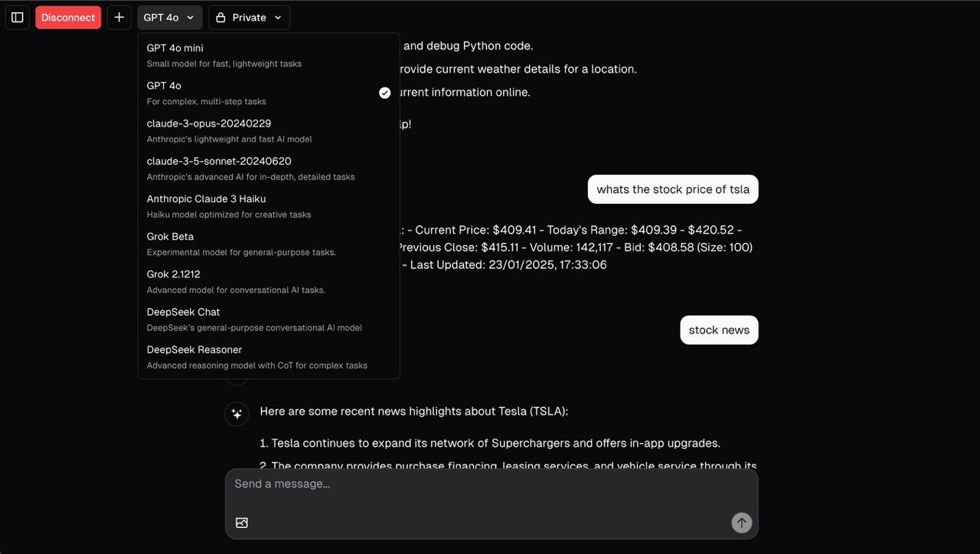The image size is (980, 554).
Task: Click the sparkle assistant avatar icon
Action: [237, 414]
